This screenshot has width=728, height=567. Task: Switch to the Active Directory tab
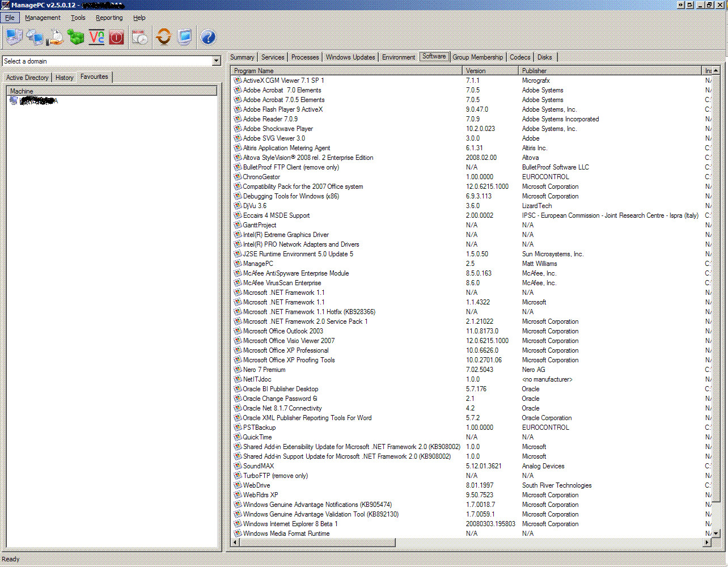(x=27, y=78)
